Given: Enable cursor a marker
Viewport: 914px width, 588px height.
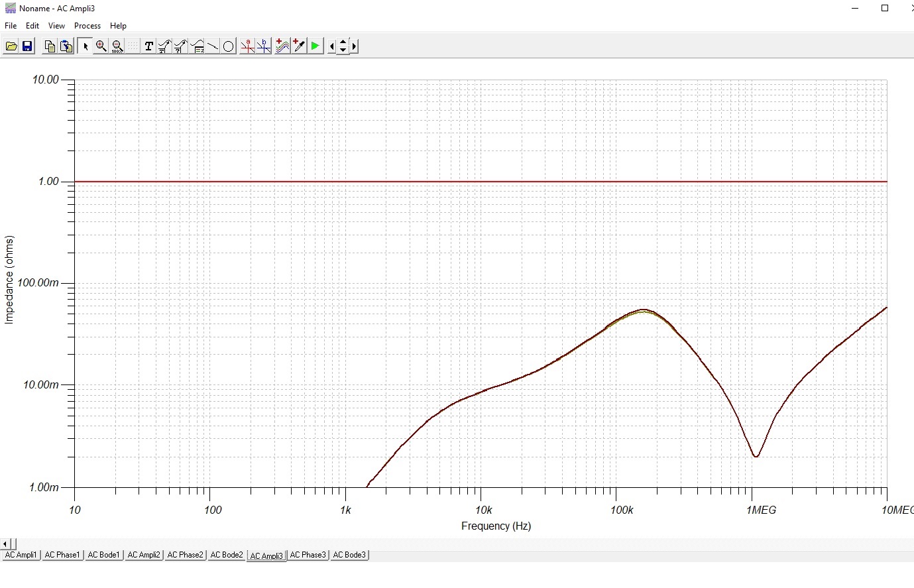Looking at the screenshot, I should (248, 46).
